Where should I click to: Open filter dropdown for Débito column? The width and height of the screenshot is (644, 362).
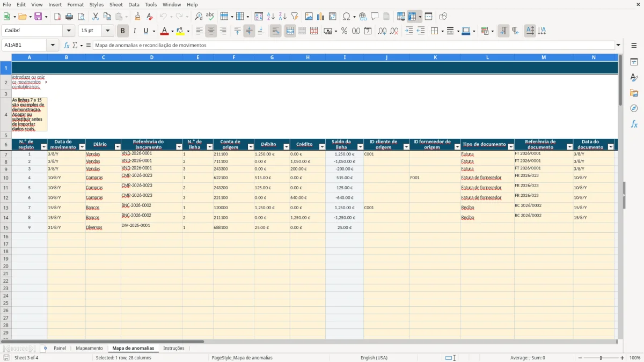pyautogui.click(x=286, y=147)
